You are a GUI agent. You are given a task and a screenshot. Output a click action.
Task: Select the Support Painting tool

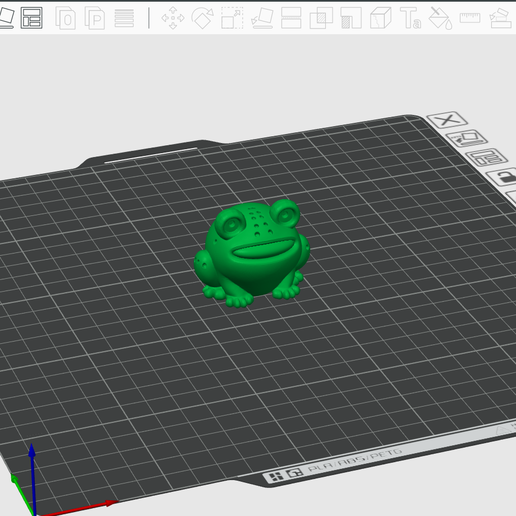click(x=351, y=18)
